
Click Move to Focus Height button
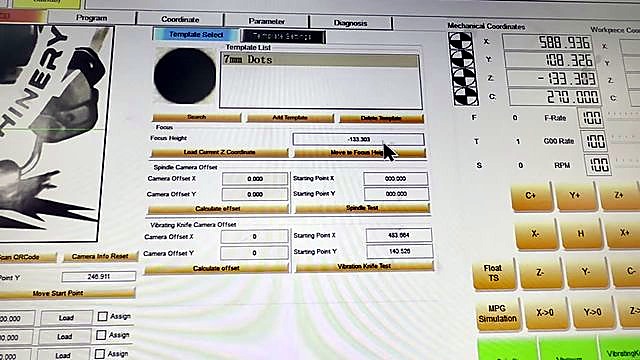[x=360, y=153]
